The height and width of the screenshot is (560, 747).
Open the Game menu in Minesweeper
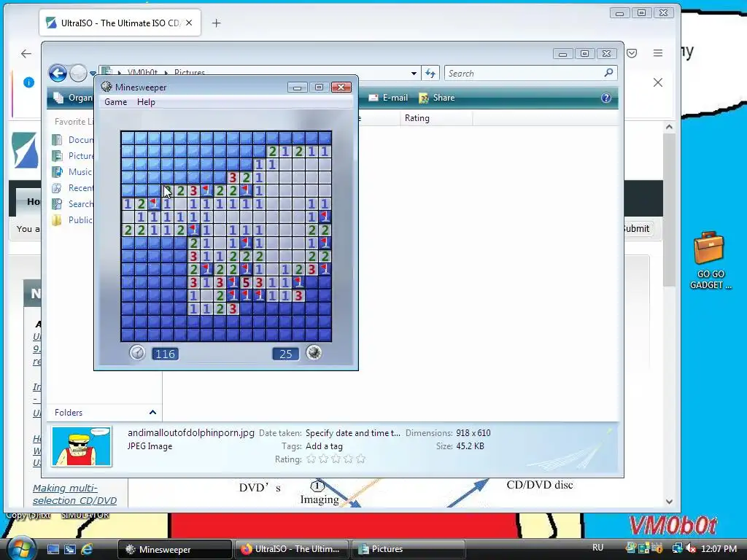tap(116, 102)
